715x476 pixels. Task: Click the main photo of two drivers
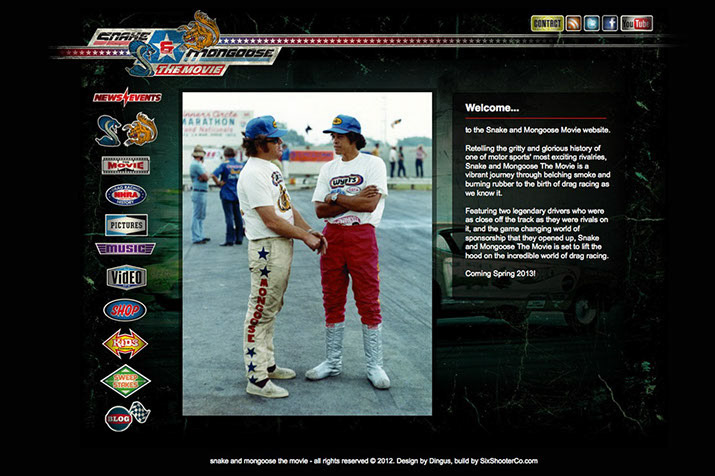(307, 254)
